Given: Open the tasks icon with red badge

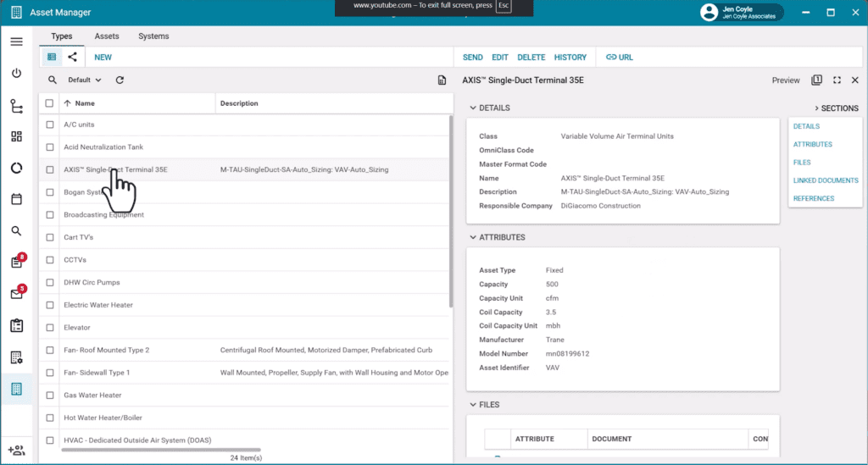Looking at the screenshot, I should pos(17,262).
